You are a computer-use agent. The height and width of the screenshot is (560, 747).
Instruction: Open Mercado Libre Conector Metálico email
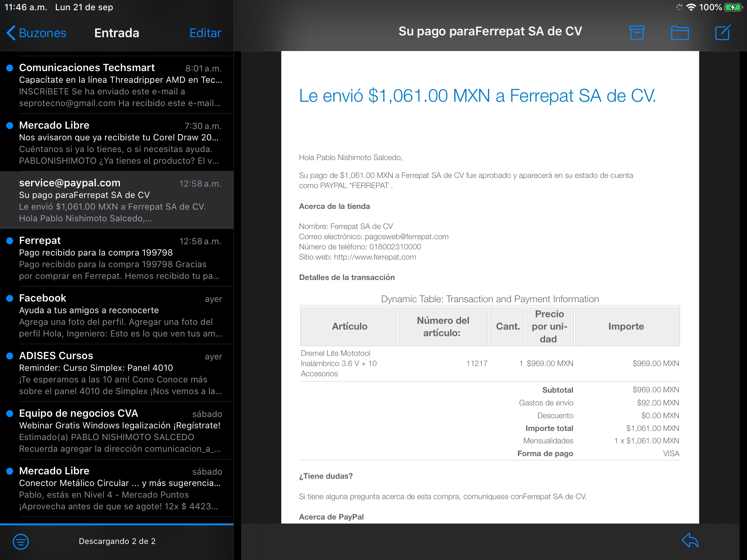[x=117, y=488]
